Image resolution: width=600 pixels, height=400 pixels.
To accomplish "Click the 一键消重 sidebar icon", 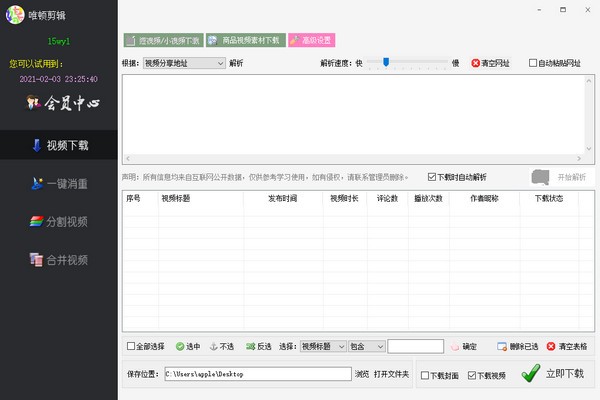I will pyautogui.click(x=37, y=183).
